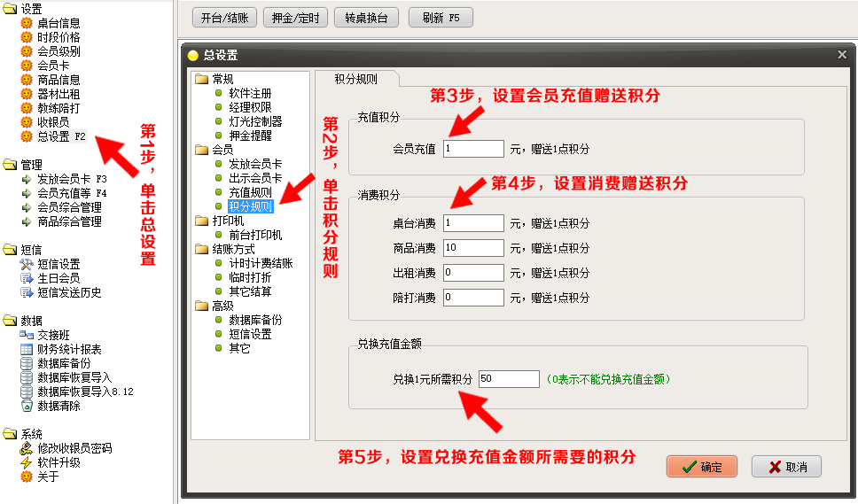Screen dimensions: 858x504
Task: Click the database icon beside 数据库恢复导入
Action: point(27,377)
